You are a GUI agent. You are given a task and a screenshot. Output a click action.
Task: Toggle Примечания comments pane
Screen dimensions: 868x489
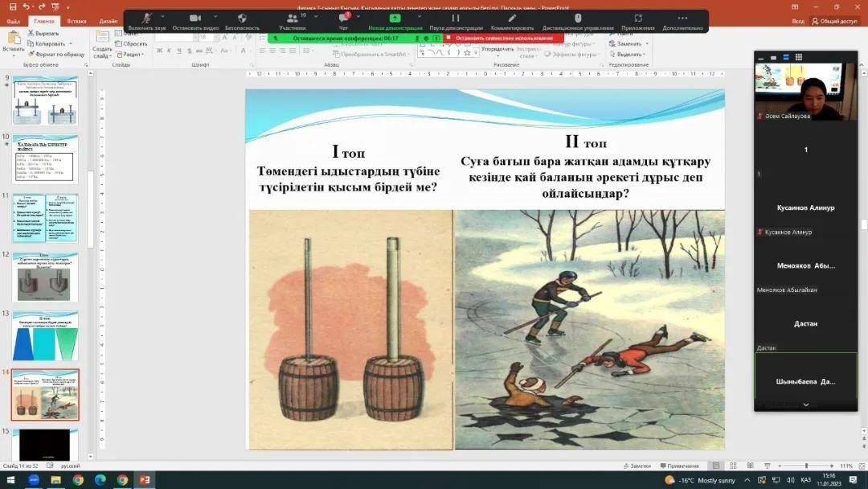point(678,466)
